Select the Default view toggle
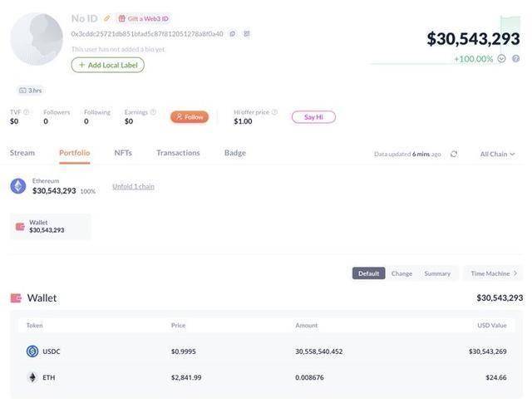This screenshot has height=408, width=532. [368, 273]
